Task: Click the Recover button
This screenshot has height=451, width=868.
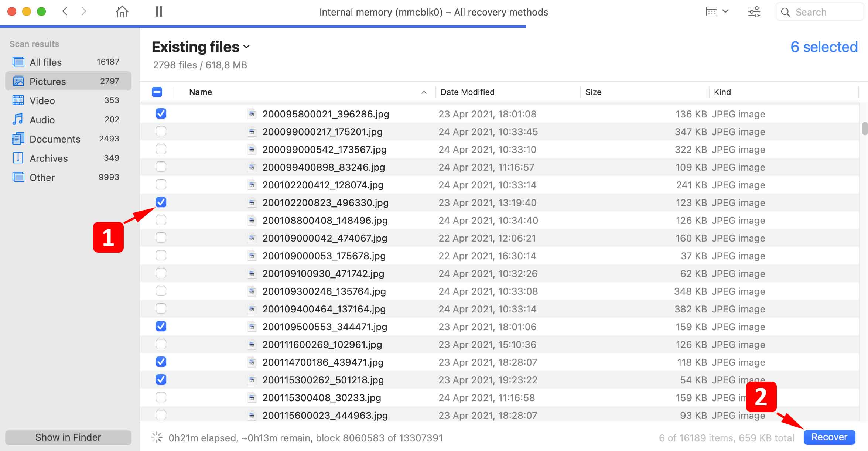Action: click(x=829, y=437)
